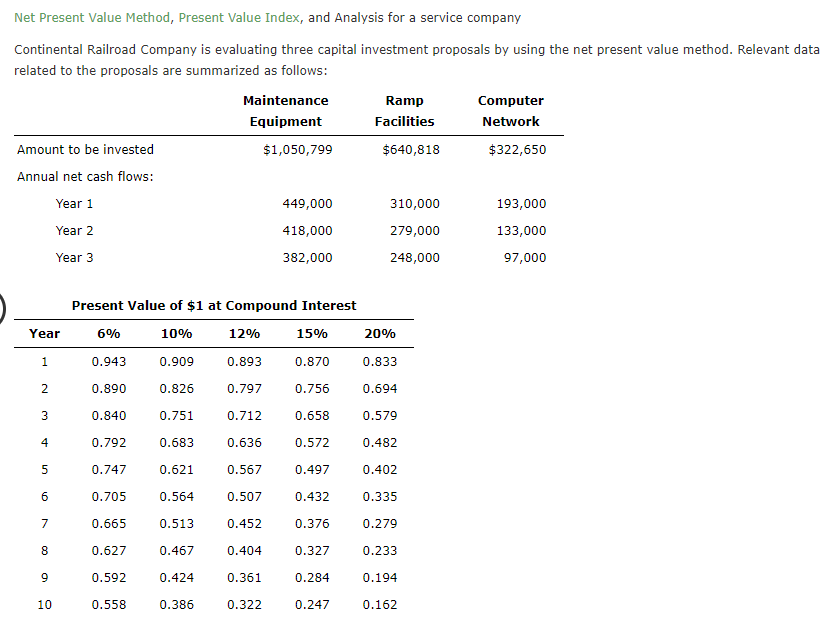Screen dimensions: 835x622
Task: Click the $322,650 investment amount
Action: point(519,149)
